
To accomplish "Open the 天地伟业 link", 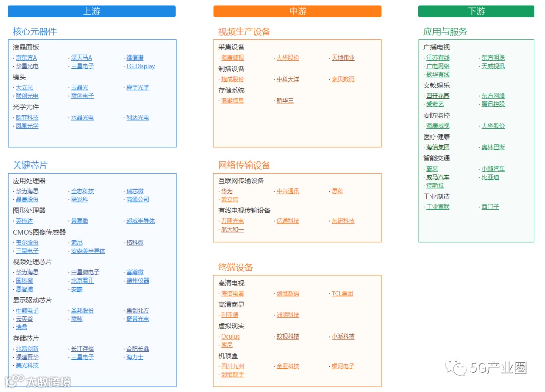I will coord(343,58).
